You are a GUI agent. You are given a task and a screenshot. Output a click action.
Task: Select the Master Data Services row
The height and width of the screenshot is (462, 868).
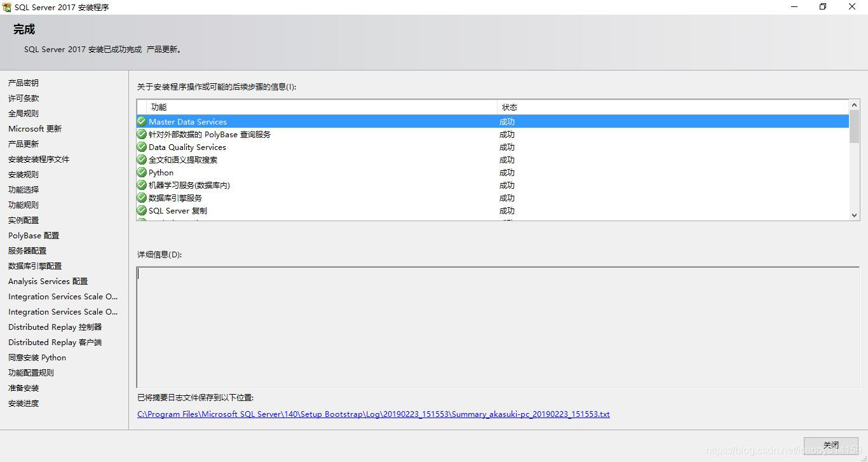coord(492,121)
